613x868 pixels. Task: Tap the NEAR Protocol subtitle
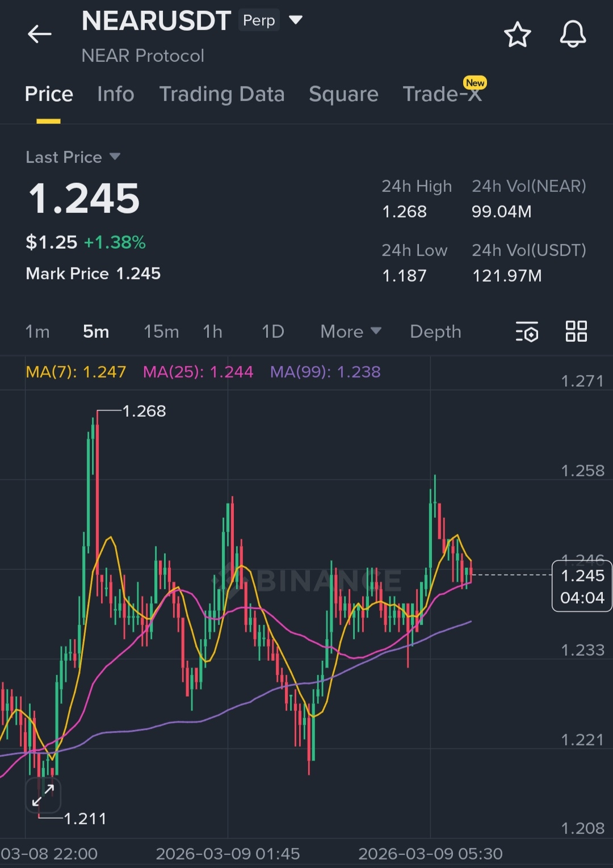click(x=143, y=56)
